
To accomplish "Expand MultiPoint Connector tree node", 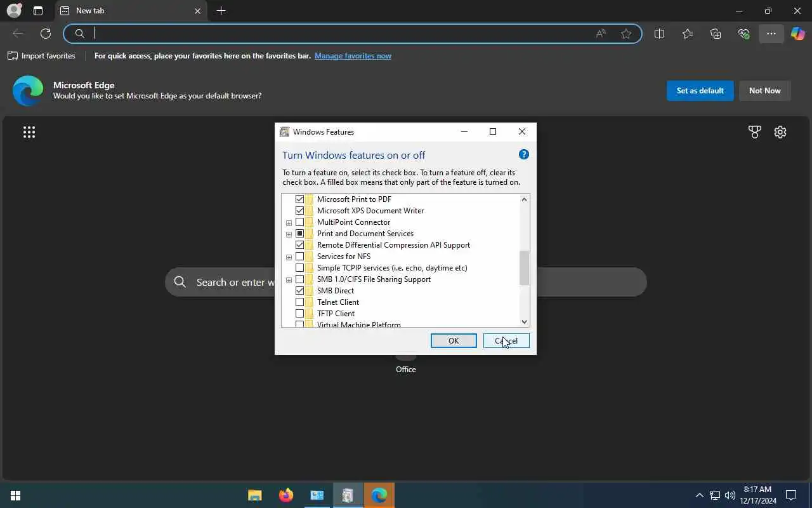I will [x=289, y=223].
